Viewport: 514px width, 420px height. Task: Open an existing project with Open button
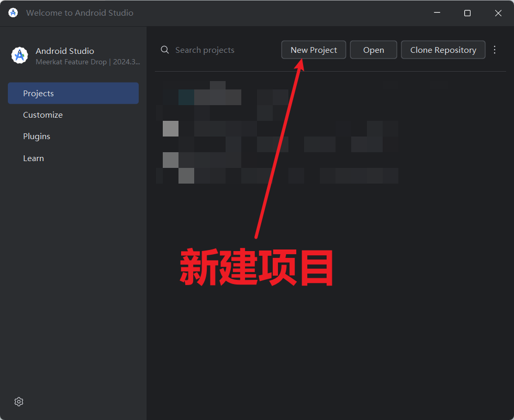[x=373, y=50]
